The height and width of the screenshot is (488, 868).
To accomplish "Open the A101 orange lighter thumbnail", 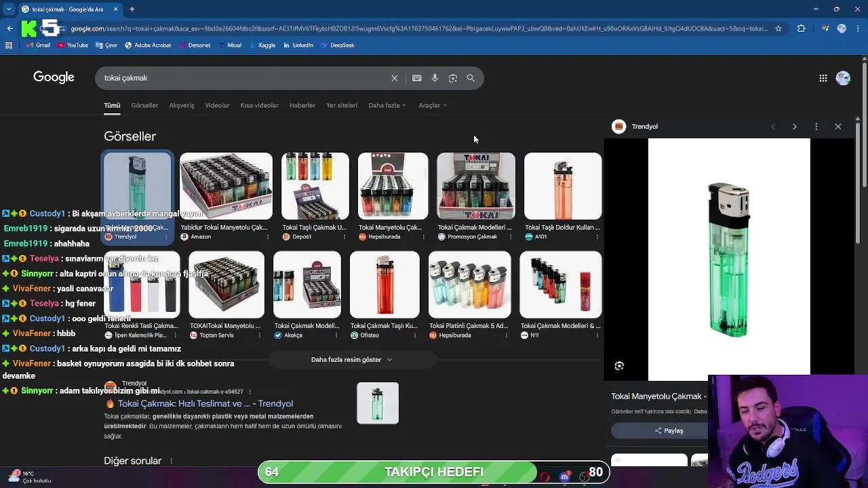I will [x=563, y=186].
